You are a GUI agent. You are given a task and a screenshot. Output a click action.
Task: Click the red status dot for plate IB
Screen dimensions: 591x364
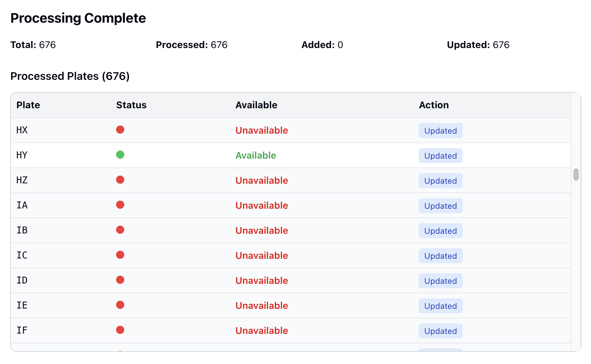click(120, 230)
